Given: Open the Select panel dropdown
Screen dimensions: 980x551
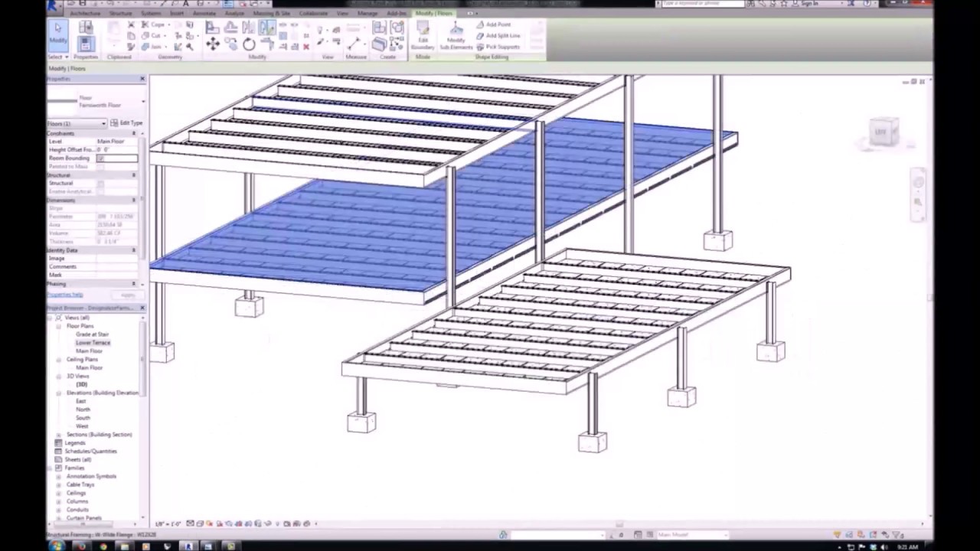Looking at the screenshot, I should click(x=58, y=57).
